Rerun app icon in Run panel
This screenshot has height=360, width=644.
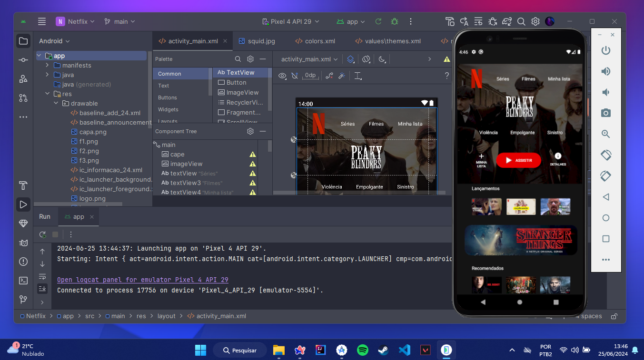(42, 234)
